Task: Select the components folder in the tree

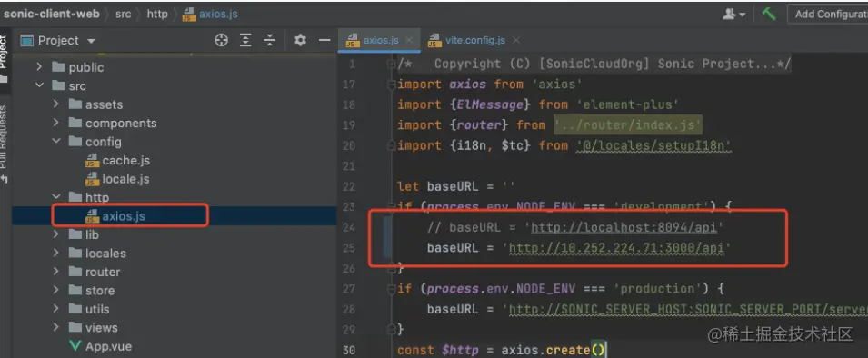Action: (121, 123)
